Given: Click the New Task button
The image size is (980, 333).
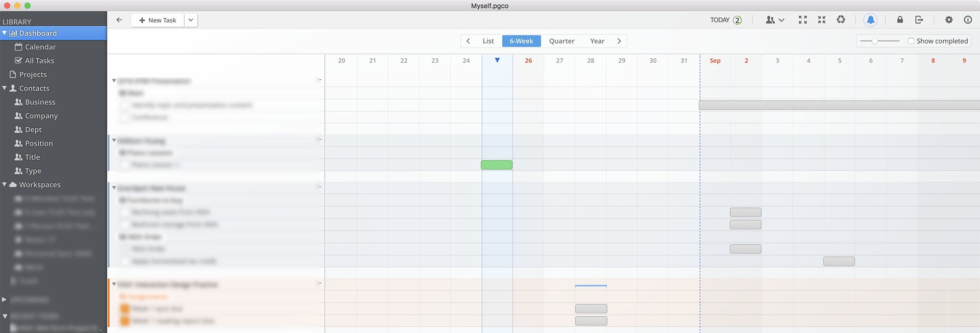Looking at the screenshot, I should tap(158, 20).
